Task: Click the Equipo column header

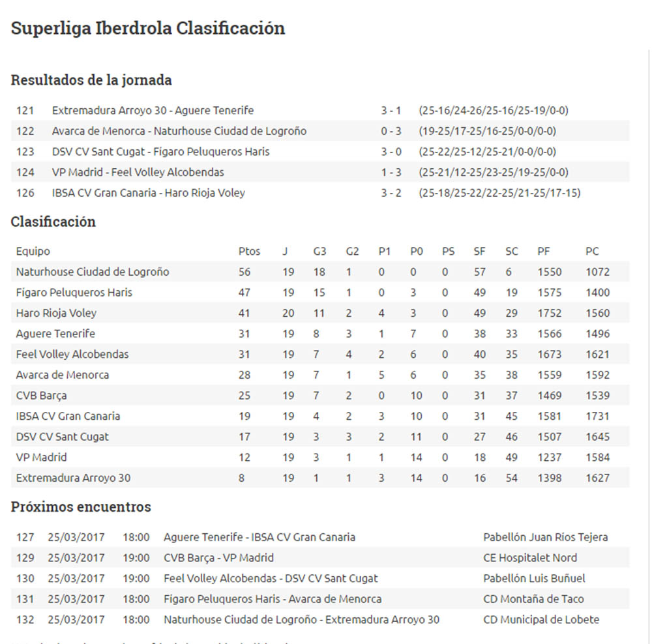Action: (33, 251)
